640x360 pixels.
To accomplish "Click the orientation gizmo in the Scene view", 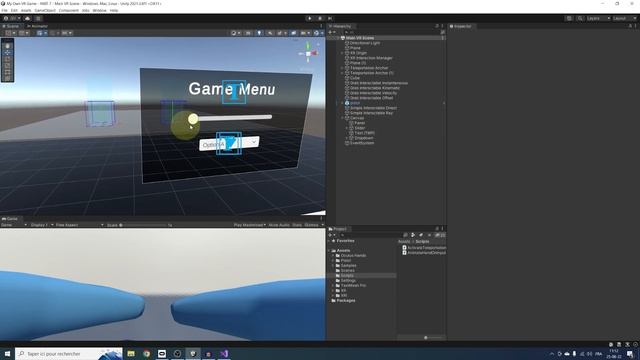I will pos(308,53).
